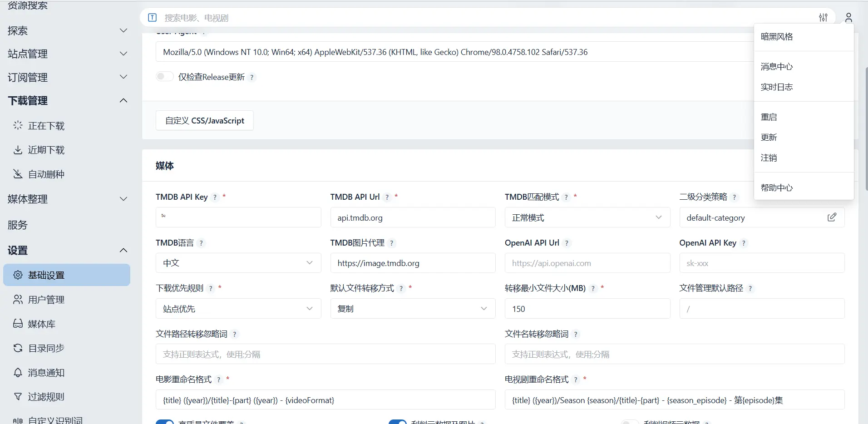868x424 pixels.
Task: Show help for 文件管理默认路径
Action: (x=750, y=288)
